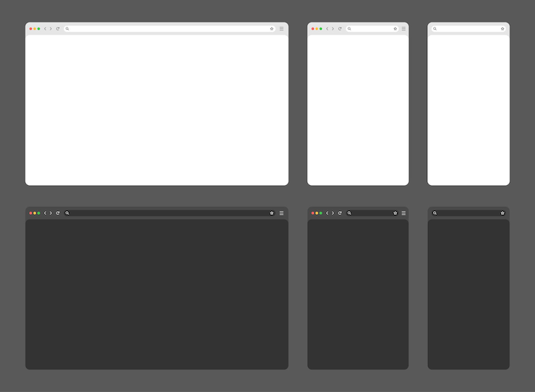Go forward in the wide light browser window
535x392 pixels.
click(51, 29)
